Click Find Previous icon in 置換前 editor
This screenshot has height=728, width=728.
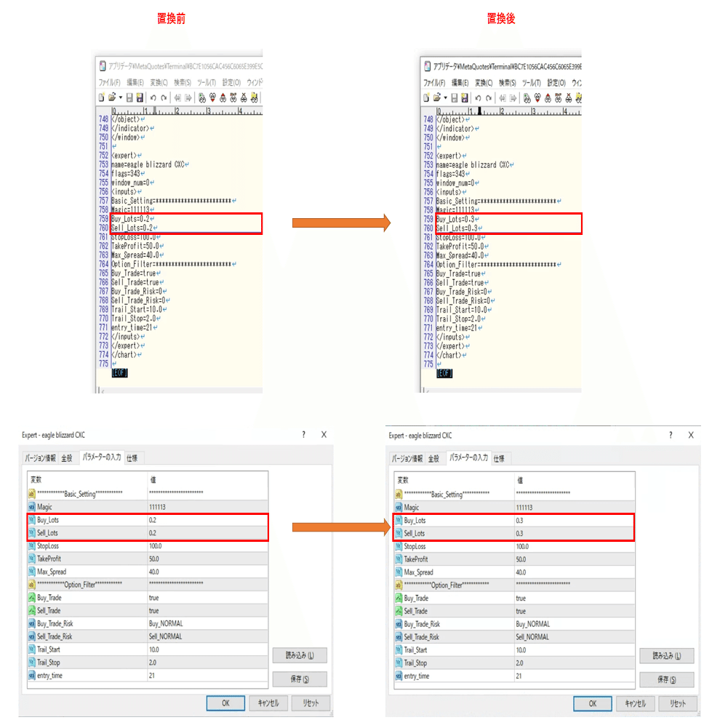pos(223,97)
